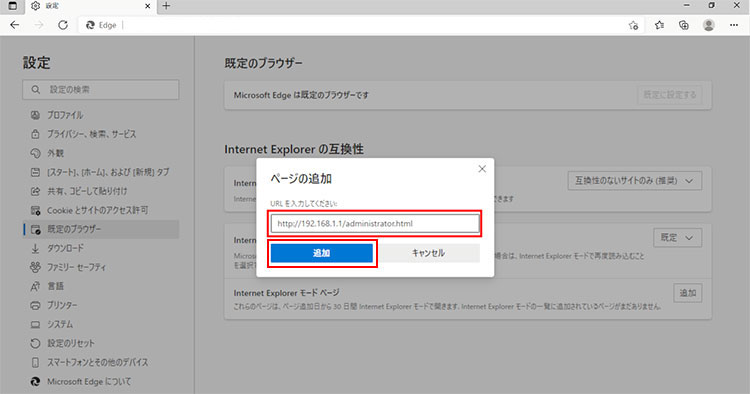
Task: Click the 既定に設定する button
Action: click(x=669, y=95)
